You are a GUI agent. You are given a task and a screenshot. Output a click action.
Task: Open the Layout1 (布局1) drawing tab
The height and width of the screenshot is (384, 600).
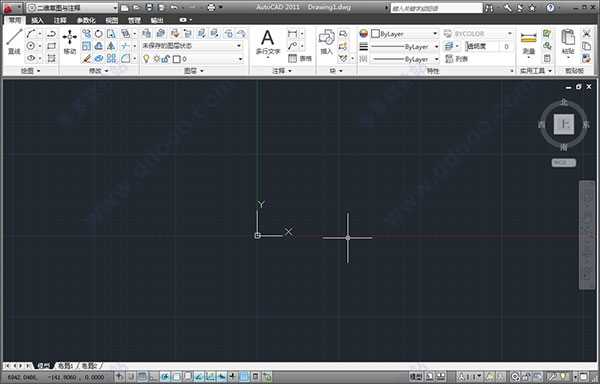pyautogui.click(x=65, y=366)
